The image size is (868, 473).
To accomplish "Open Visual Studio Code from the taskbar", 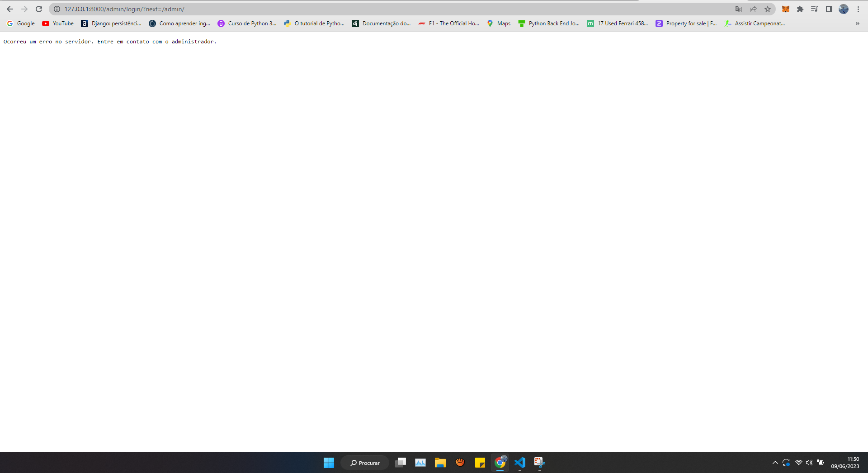I will [x=520, y=463].
